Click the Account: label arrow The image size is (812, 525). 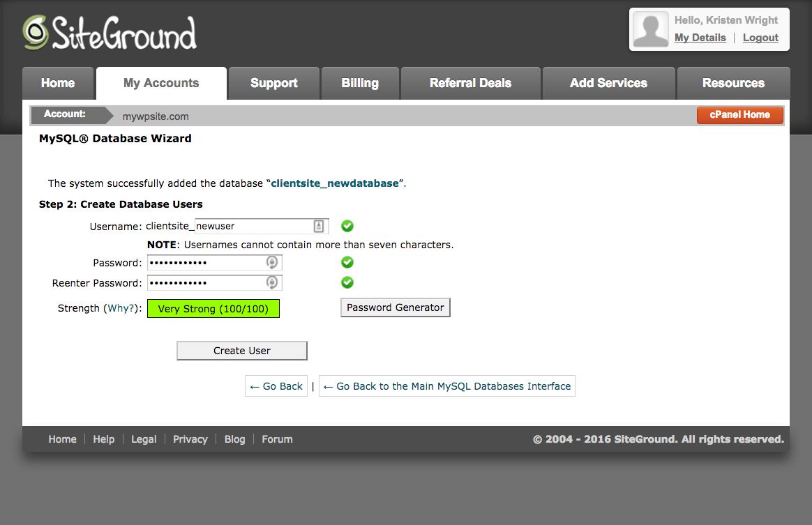[72, 115]
